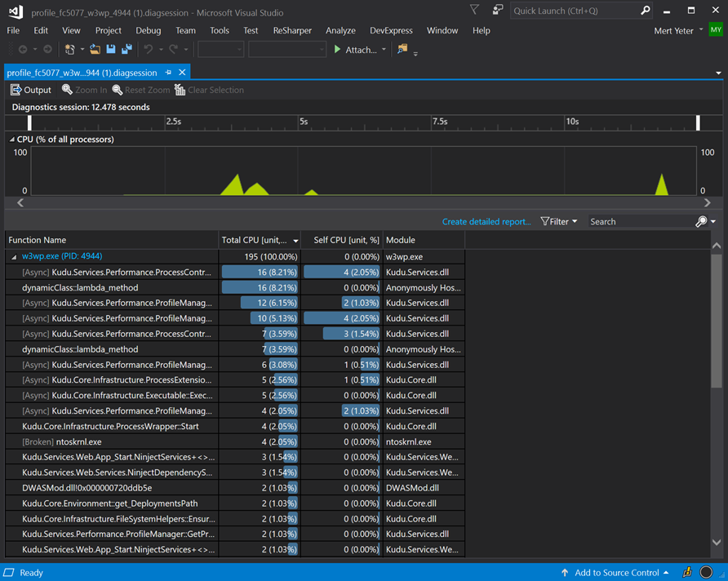Open the DevExpress menu
The height and width of the screenshot is (581, 728).
tap(391, 31)
